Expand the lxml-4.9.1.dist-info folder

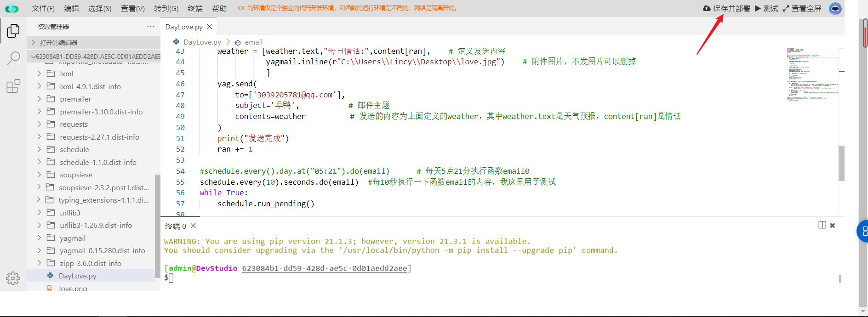point(39,86)
